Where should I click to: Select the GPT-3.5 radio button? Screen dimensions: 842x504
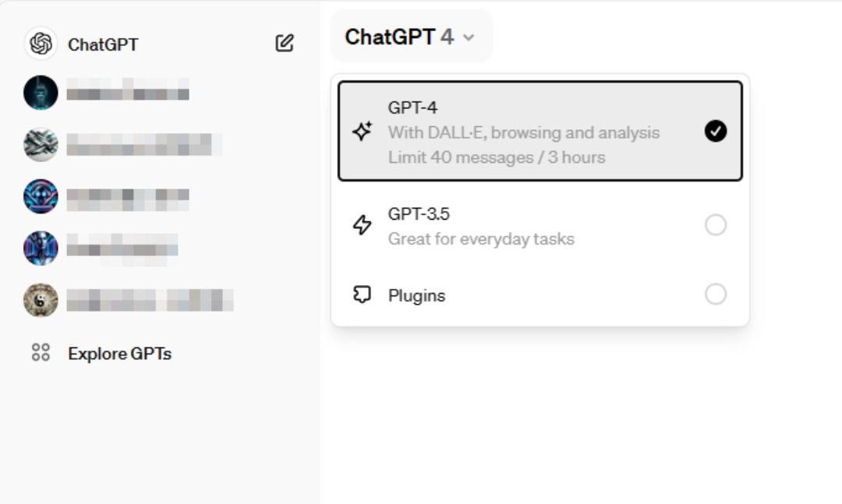click(716, 225)
